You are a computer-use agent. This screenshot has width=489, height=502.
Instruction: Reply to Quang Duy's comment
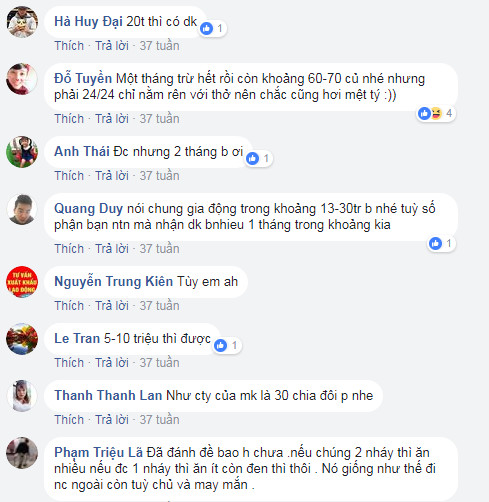click(x=112, y=249)
